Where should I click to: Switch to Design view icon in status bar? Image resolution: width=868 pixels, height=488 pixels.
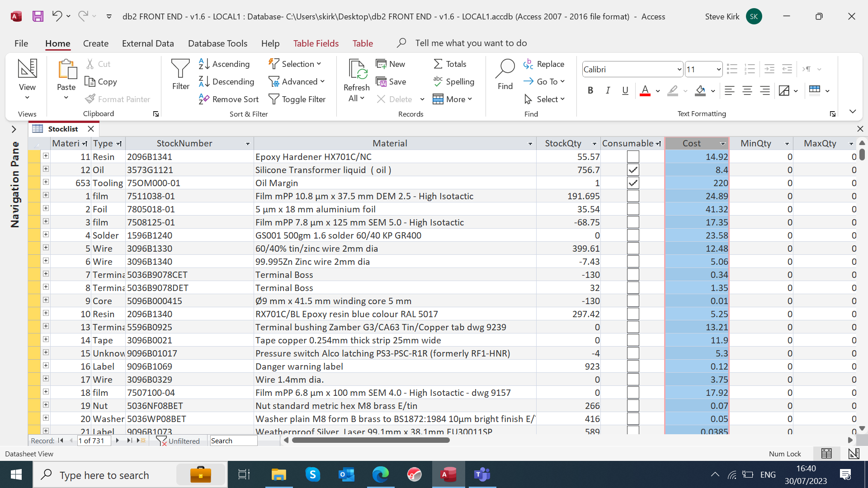point(854,453)
